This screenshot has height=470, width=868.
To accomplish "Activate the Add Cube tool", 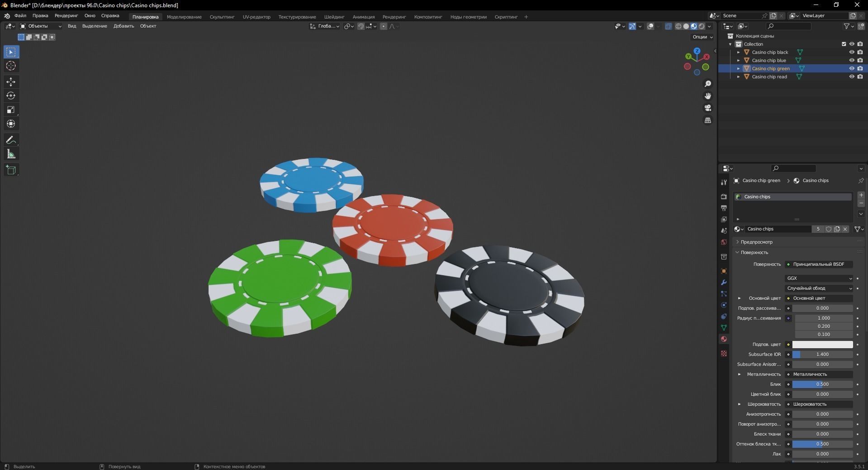I will point(11,170).
